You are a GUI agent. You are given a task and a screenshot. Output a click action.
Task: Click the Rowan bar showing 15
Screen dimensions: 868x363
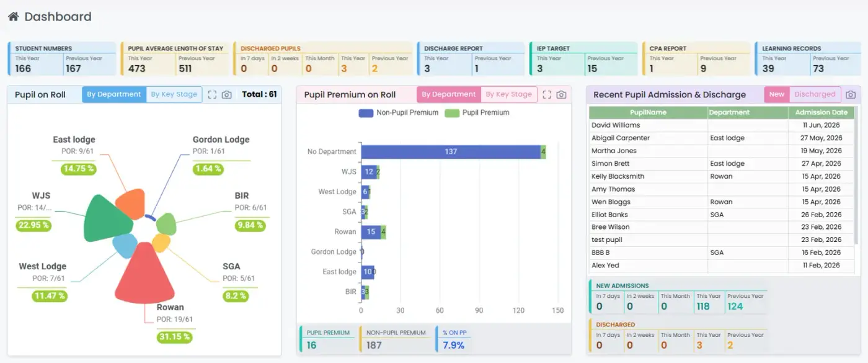tap(371, 232)
